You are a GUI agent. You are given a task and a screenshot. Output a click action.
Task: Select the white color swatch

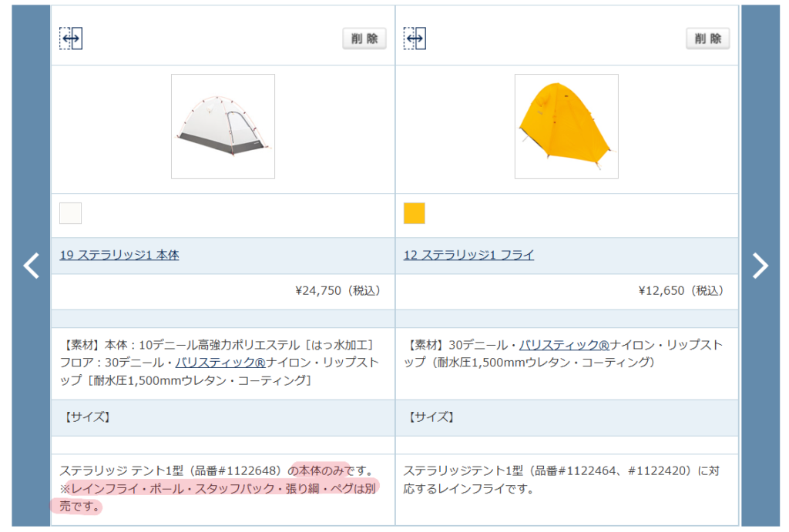click(70, 213)
